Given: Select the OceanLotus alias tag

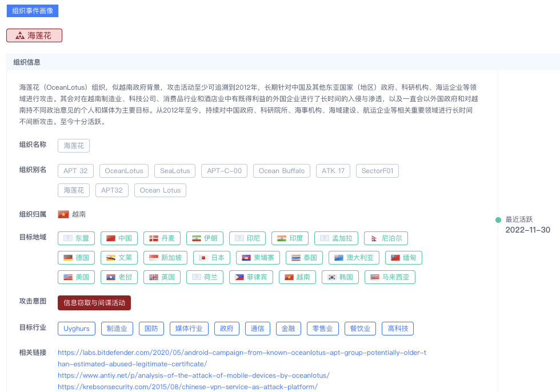Looking at the screenshot, I should coord(123,171).
